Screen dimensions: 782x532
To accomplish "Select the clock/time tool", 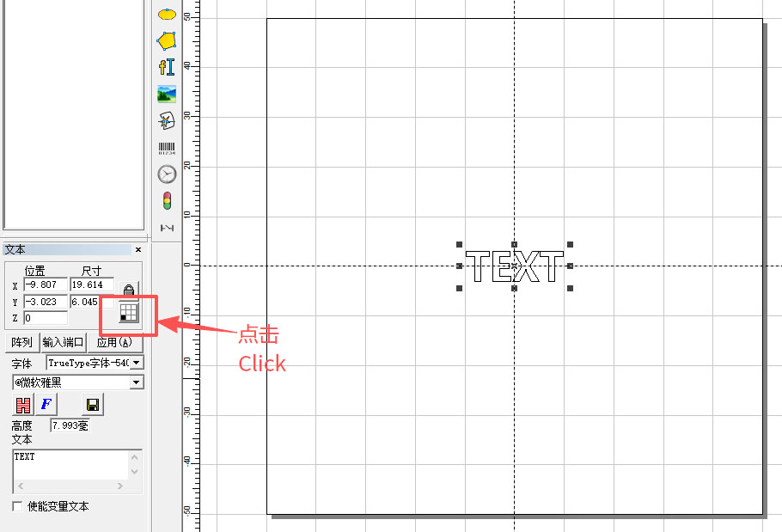I will 166,174.
